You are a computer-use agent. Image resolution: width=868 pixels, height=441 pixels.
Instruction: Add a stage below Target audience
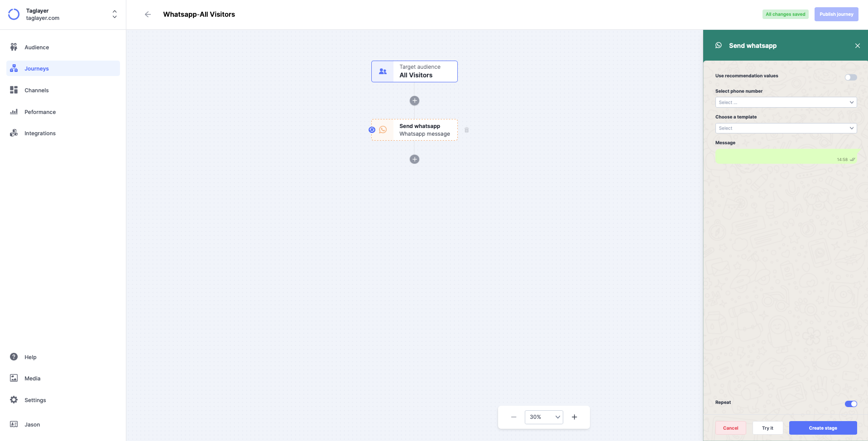pyautogui.click(x=414, y=101)
